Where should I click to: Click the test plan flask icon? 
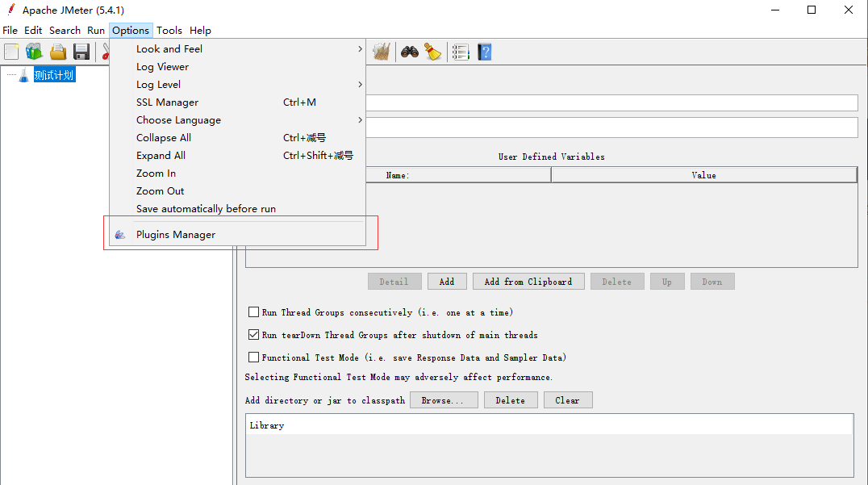point(23,75)
